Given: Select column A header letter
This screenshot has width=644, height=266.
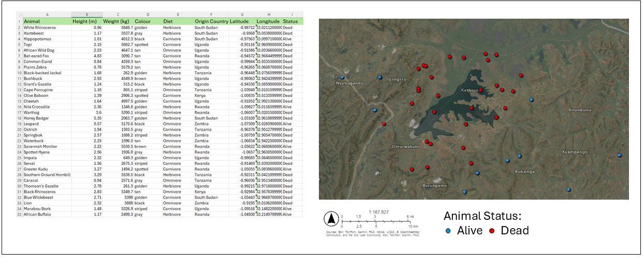Looking at the screenshot, I should click(x=47, y=15).
